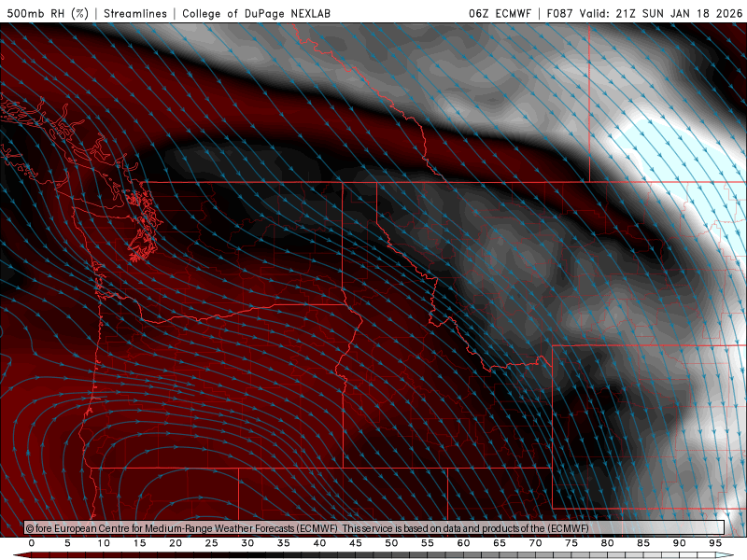Click the "80" colorbar tick label
Screen dimensions: 747x560
608,543
